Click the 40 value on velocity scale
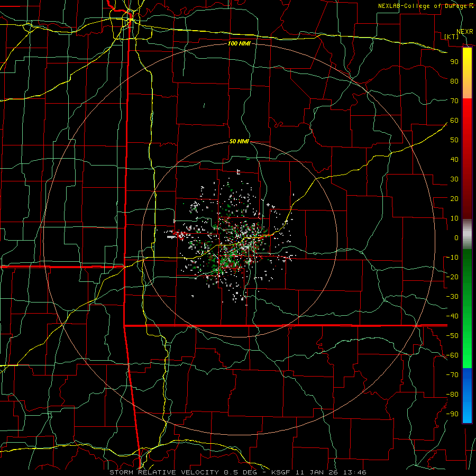Image resolution: width=476 pixels, height=476 pixels. coord(454,159)
